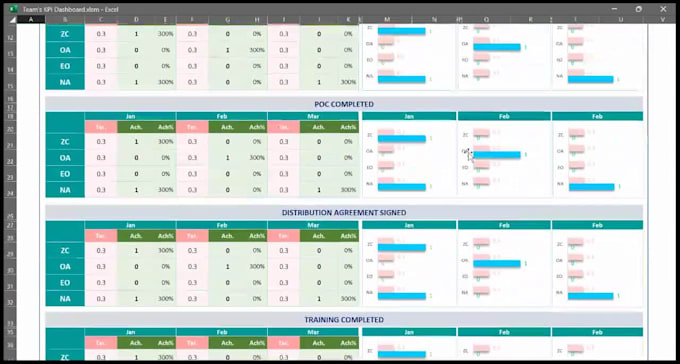Click Mar header of POC COMPLETED table

tap(313, 116)
